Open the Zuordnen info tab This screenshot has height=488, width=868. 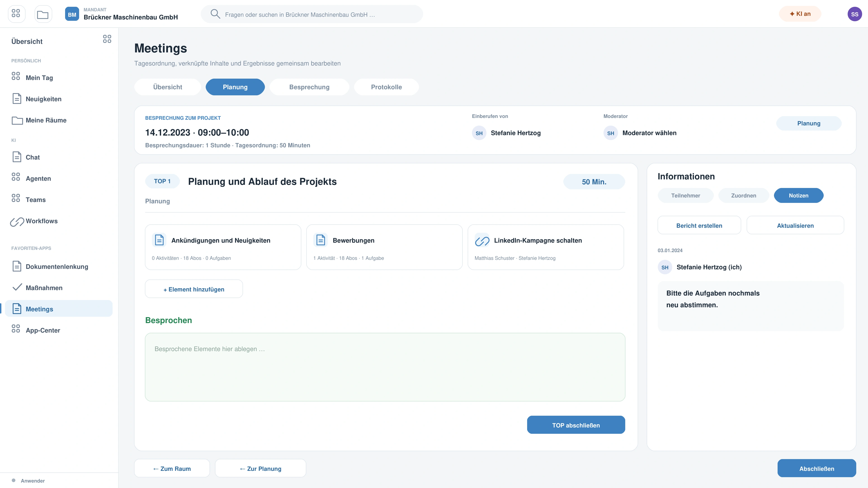click(x=743, y=196)
